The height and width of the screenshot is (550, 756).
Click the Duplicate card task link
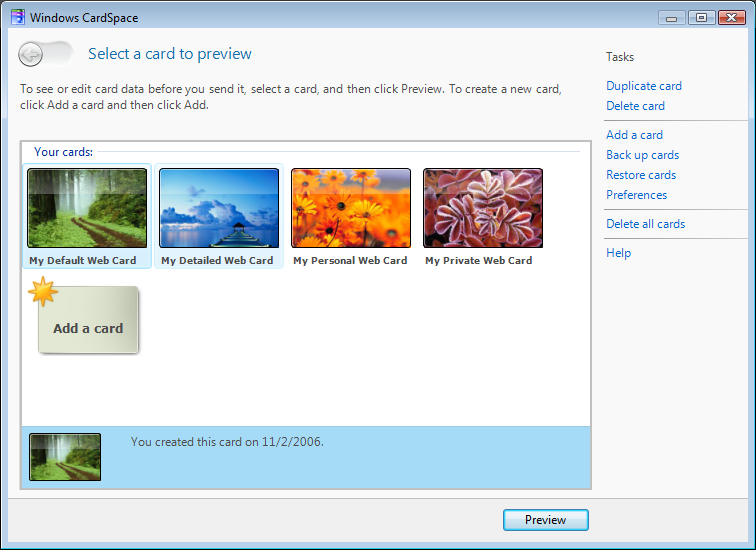coord(644,86)
